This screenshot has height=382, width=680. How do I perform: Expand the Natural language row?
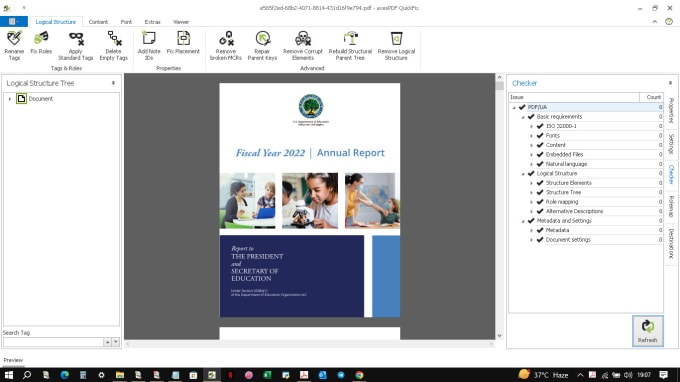pyautogui.click(x=531, y=164)
